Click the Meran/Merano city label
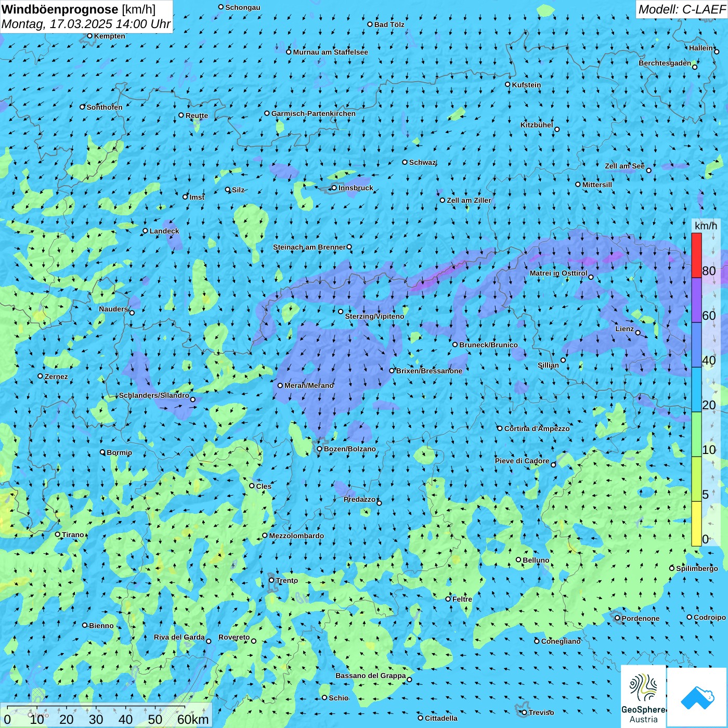Screen dimensions: 728x728 309,385
